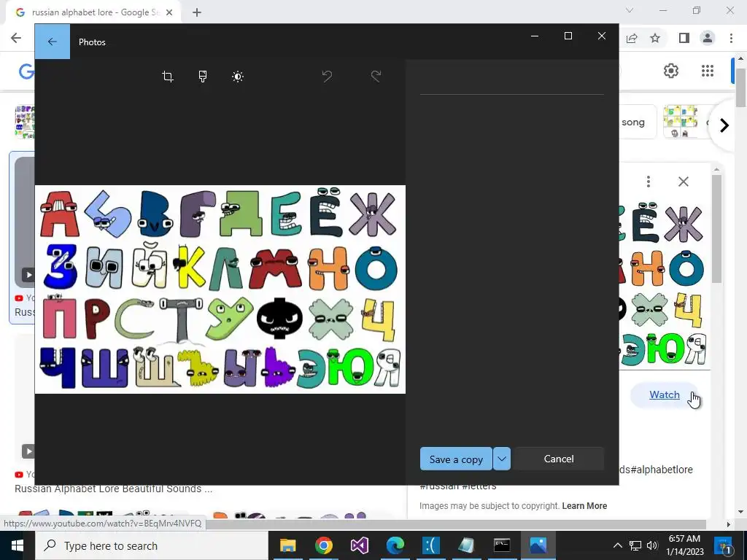Image resolution: width=747 pixels, height=560 pixels.
Task: Open Chrome's three-dot menu
Action: (731, 38)
